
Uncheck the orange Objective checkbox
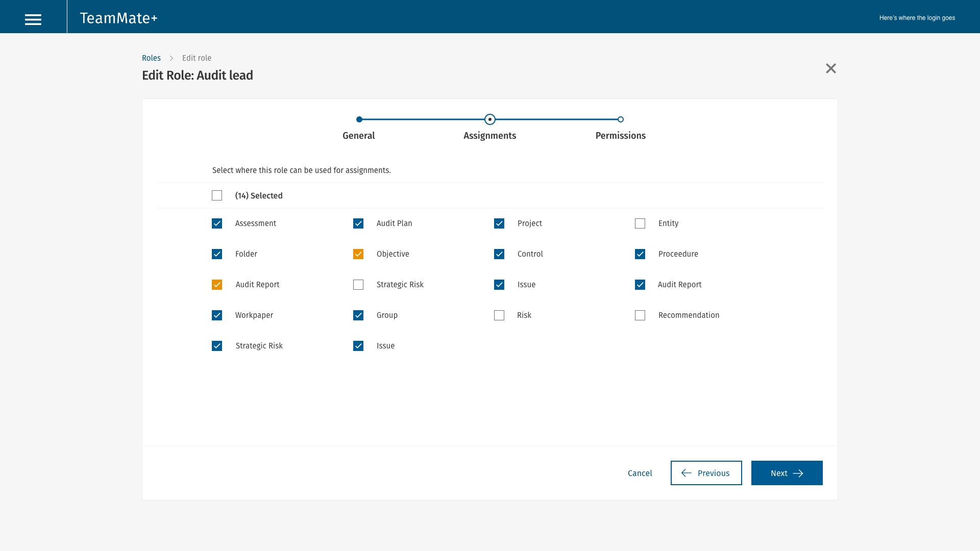tap(358, 254)
